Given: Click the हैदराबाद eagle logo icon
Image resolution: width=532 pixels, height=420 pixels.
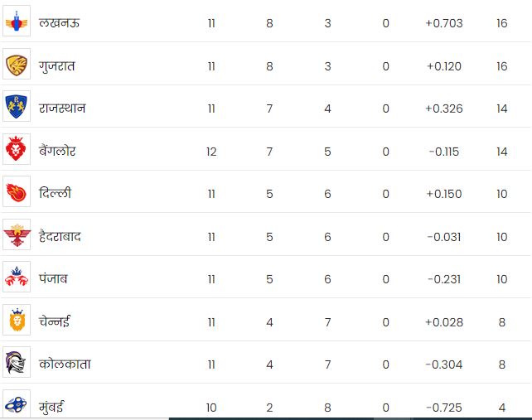Looking at the screenshot, I should click(17, 234).
